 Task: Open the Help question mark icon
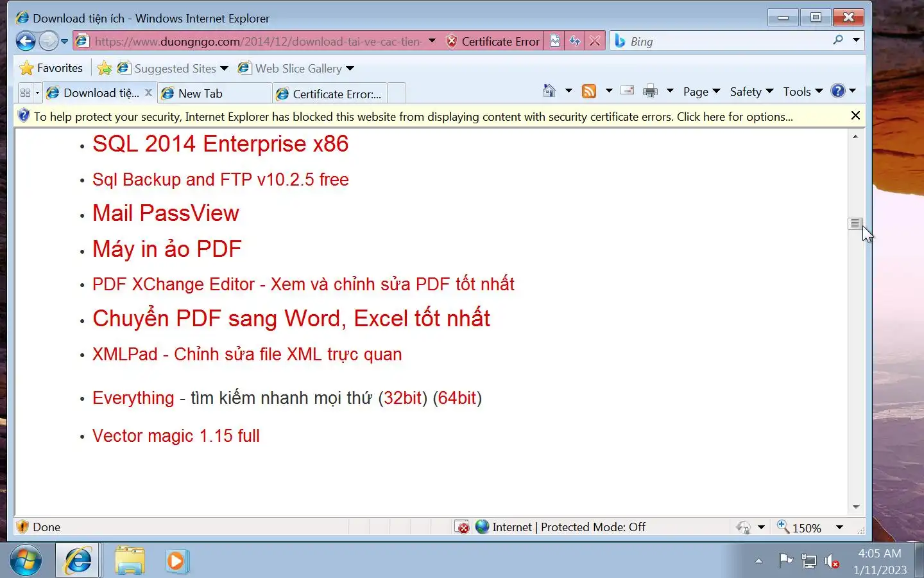(x=838, y=91)
